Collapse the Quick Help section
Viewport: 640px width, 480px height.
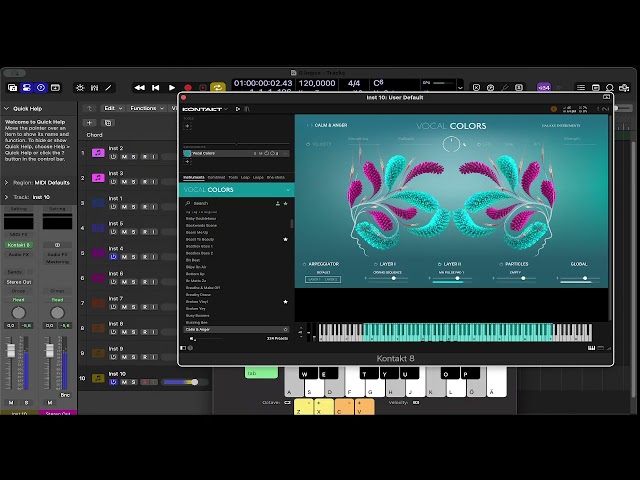click(x=7, y=109)
